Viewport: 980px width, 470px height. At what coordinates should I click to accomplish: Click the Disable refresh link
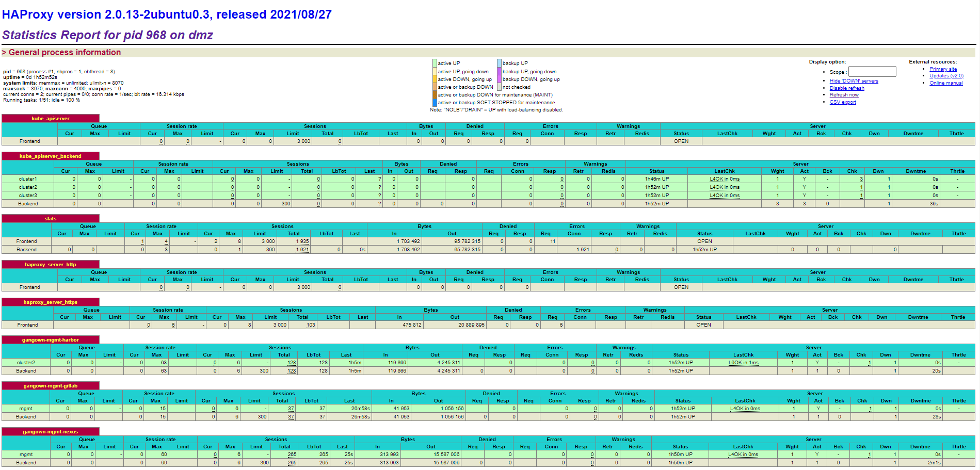coord(846,88)
